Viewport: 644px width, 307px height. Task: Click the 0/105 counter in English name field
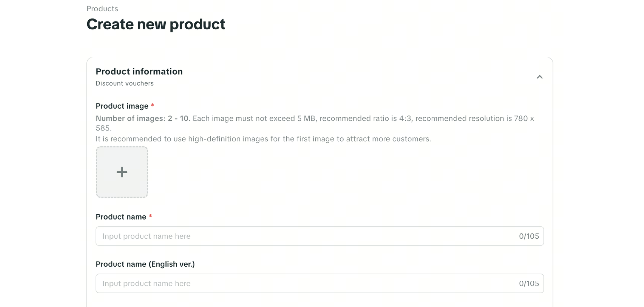coord(529,283)
